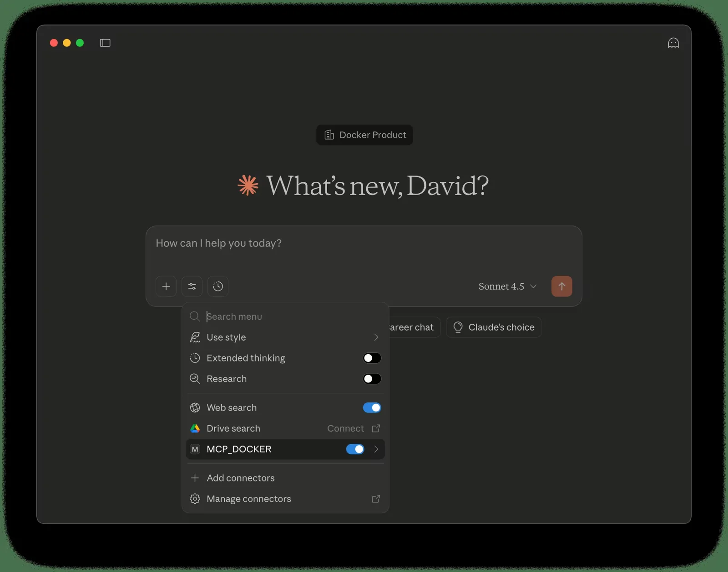Open the search and tools sliders icon

pos(192,286)
